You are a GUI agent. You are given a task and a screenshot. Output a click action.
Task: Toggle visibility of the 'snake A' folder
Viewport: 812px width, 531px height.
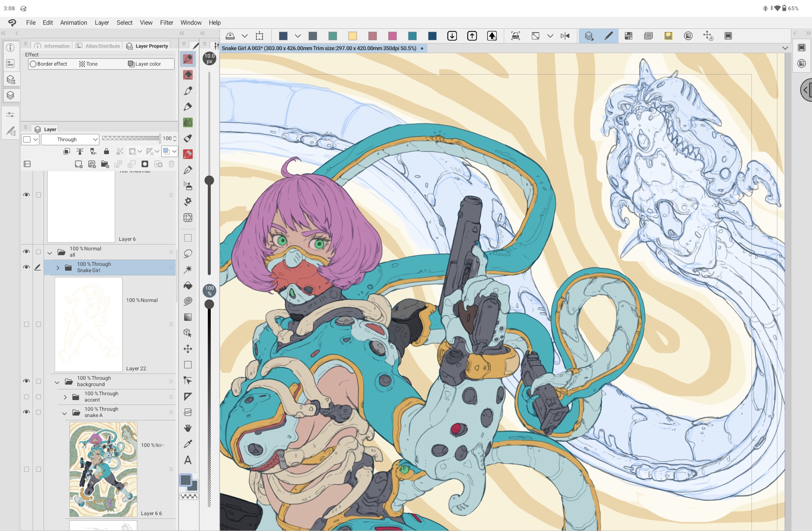(26, 412)
